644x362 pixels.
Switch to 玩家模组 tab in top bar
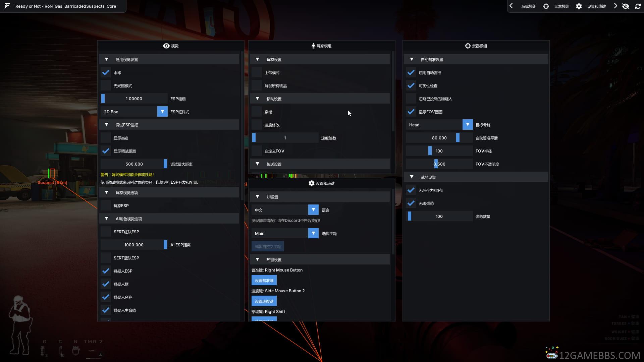(529, 6)
